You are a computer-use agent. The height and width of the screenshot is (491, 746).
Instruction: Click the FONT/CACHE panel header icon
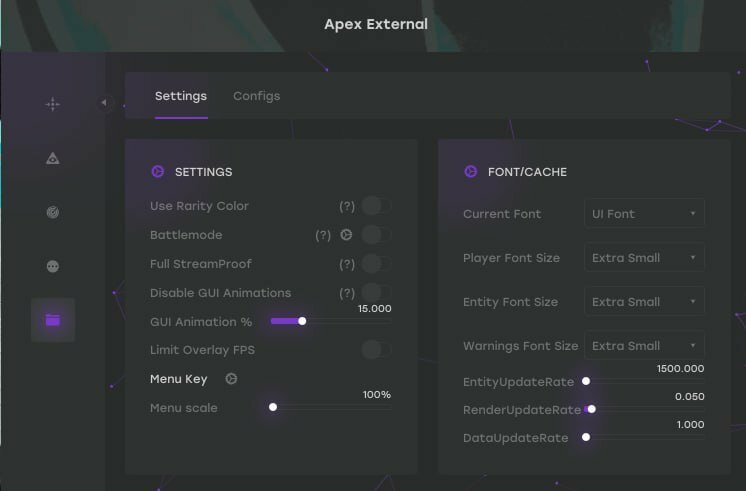pos(471,171)
